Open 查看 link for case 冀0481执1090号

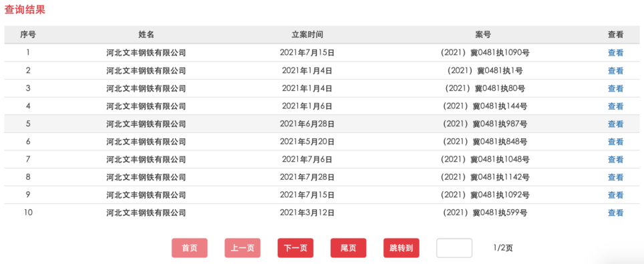(x=615, y=53)
